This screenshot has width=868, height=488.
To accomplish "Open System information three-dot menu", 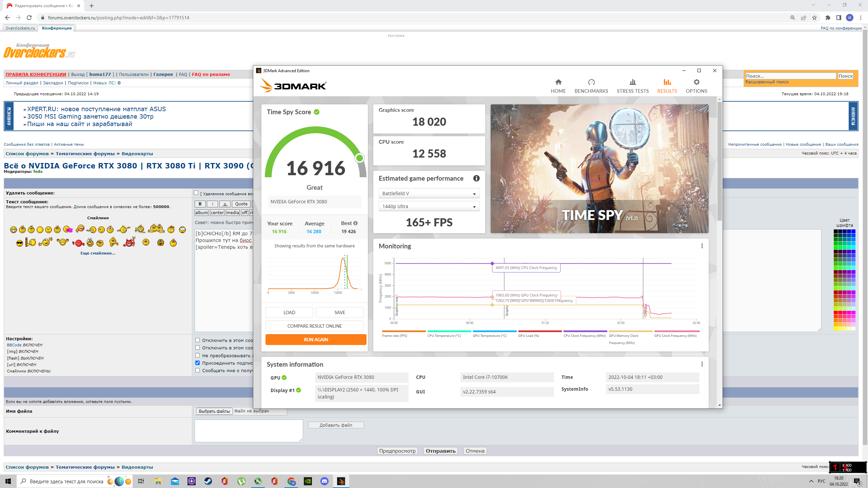I will pyautogui.click(x=702, y=364).
